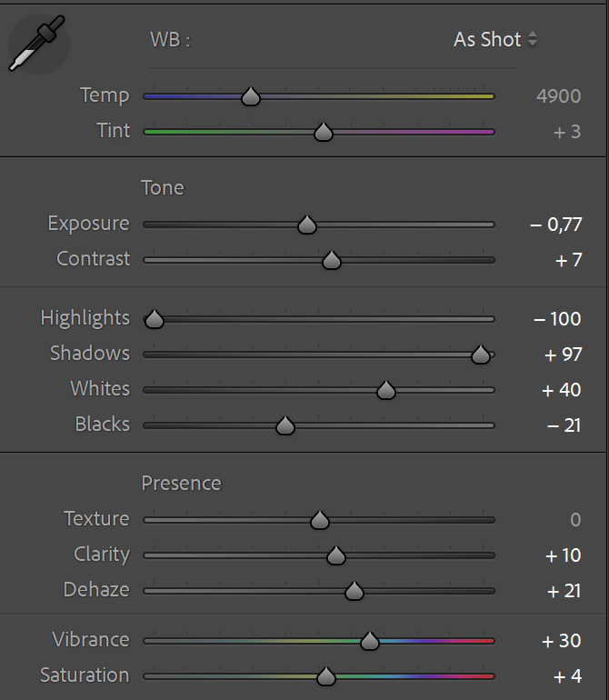
Task: Click the Tone section label
Action: 163,188
